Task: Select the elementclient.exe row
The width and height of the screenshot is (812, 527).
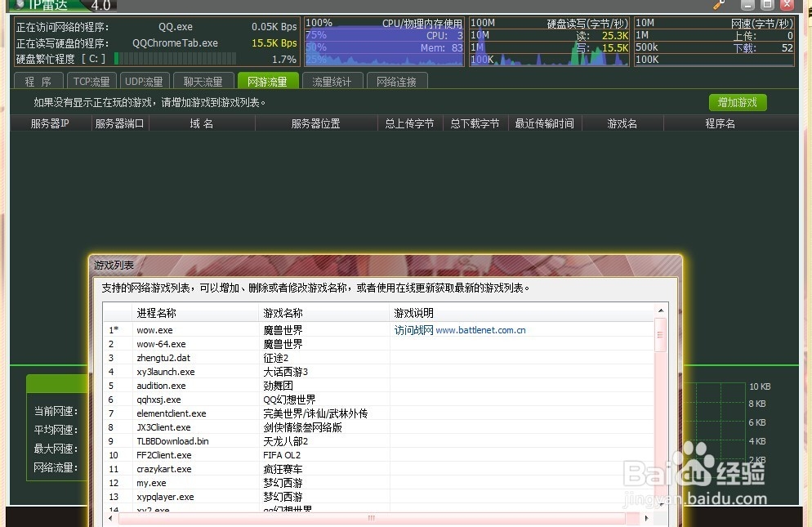Action: (x=378, y=413)
